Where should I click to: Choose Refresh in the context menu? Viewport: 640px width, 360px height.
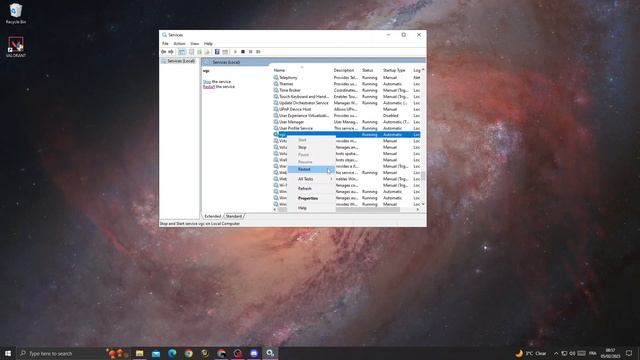coord(311,189)
